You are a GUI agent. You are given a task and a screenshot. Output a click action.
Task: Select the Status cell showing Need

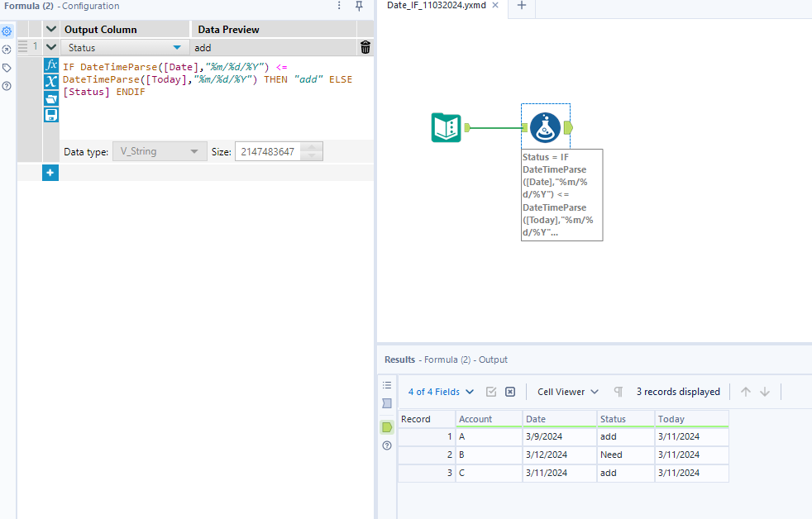point(626,455)
